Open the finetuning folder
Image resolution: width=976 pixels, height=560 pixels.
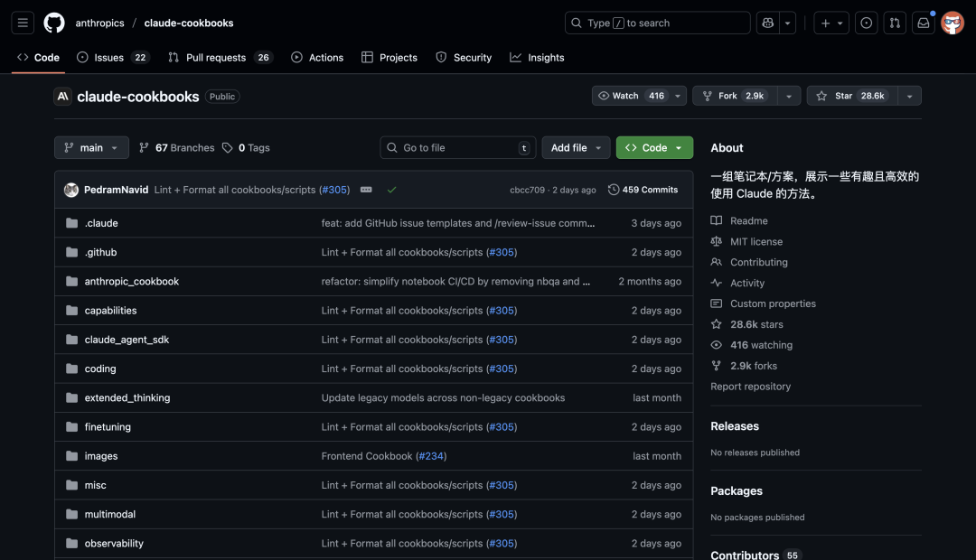(108, 427)
